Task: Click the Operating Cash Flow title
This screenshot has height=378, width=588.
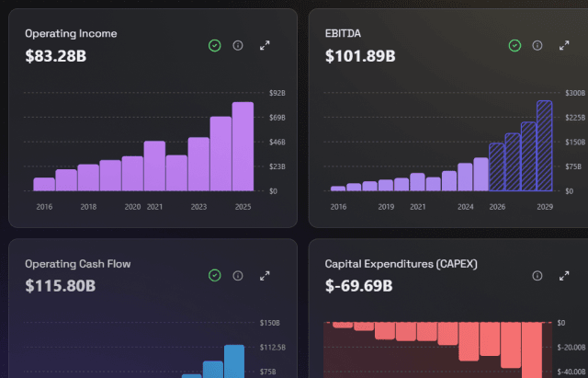Action: click(77, 264)
